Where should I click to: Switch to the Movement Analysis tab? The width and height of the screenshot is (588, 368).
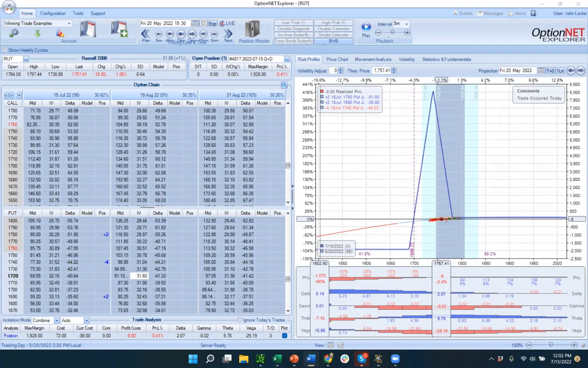(x=373, y=59)
